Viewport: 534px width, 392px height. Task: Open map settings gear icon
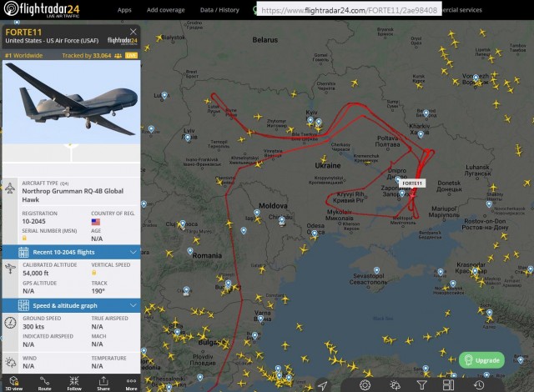point(365,384)
